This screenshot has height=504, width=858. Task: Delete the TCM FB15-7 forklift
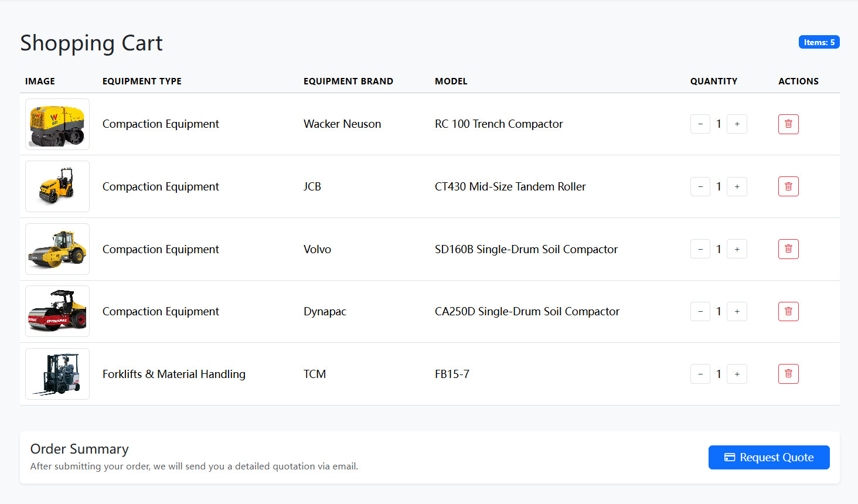point(788,374)
